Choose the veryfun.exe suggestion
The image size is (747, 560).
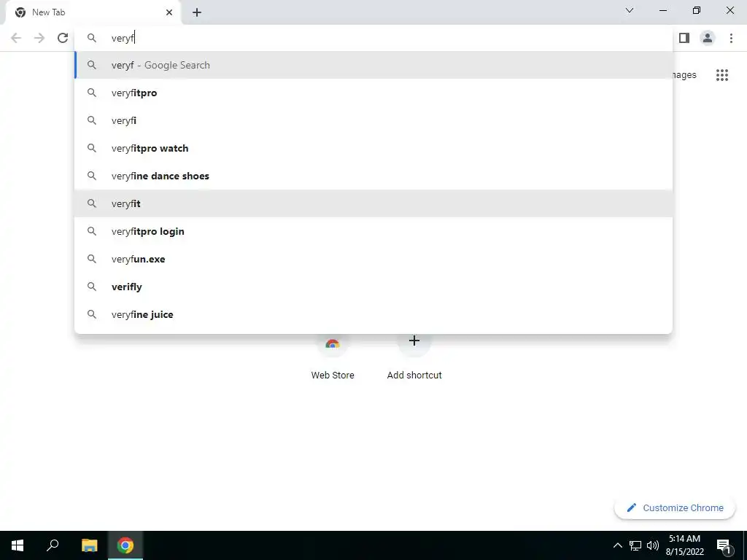tap(373, 259)
